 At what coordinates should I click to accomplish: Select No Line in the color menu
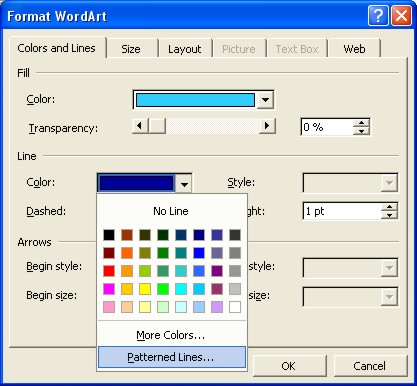171,211
